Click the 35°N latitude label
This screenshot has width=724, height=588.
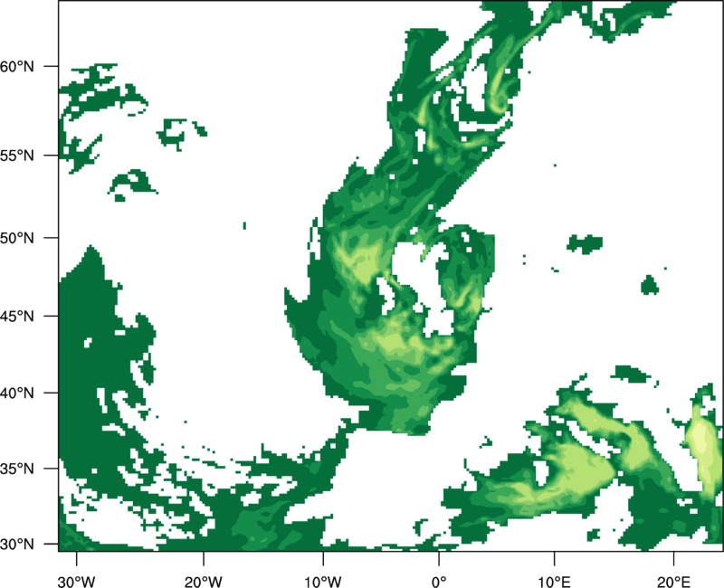tap(17, 469)
